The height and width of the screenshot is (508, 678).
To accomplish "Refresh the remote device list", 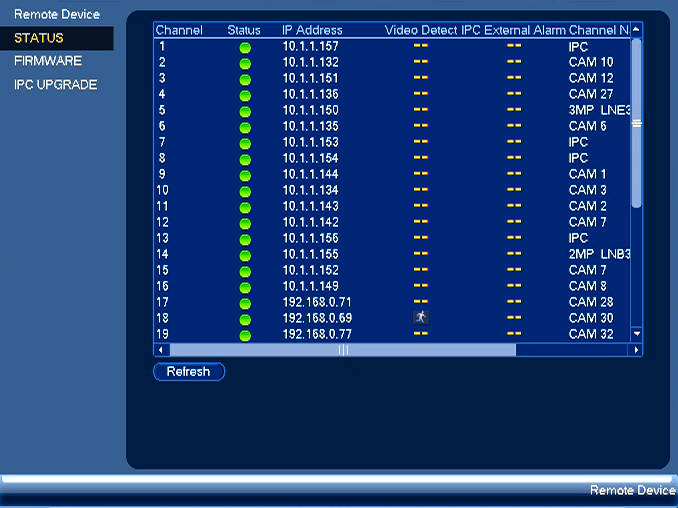I will tap(189, 372).
